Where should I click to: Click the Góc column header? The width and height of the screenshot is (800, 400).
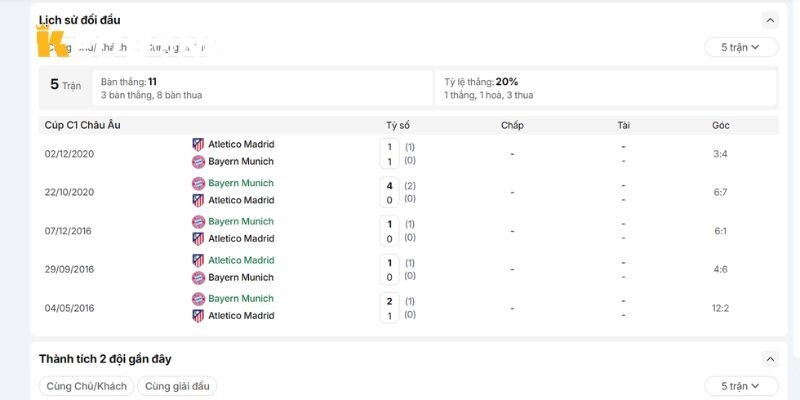720,126
